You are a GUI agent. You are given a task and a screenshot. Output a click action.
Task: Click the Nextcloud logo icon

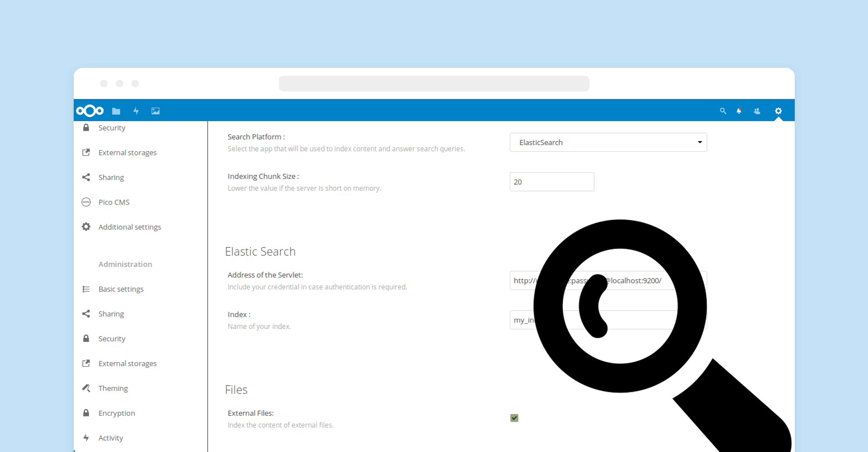[x=90, y=111]
